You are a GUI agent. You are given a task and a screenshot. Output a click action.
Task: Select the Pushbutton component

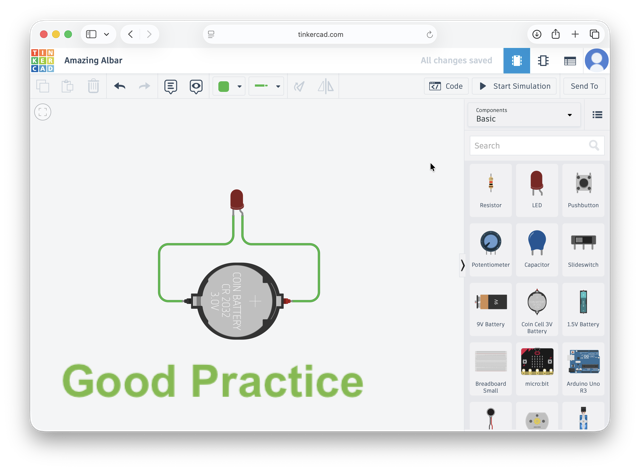[x=583, y=190]
